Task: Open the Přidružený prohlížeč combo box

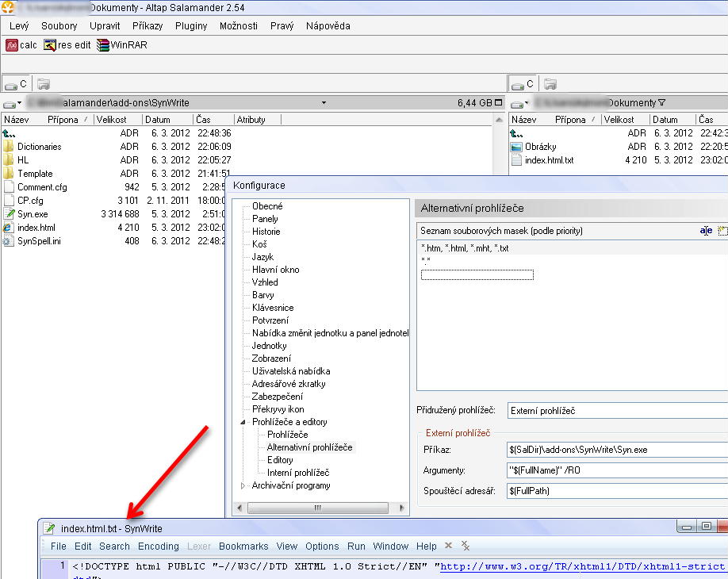Action: (x=617, y=411)
